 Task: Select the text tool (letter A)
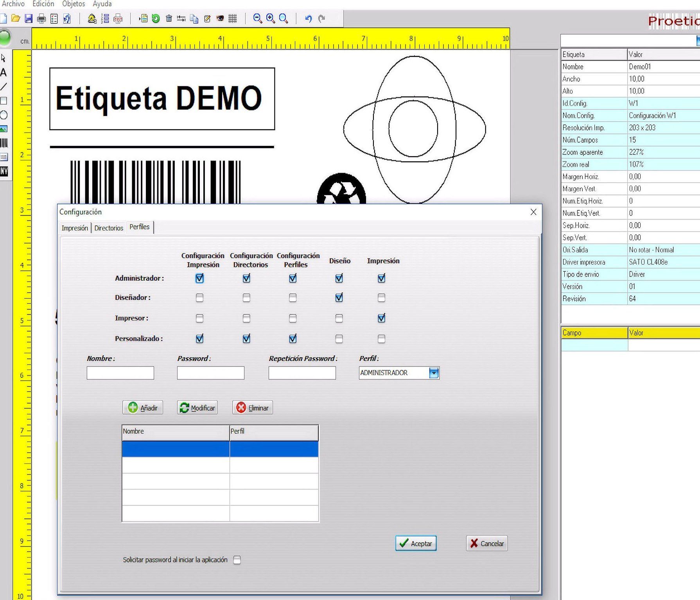(x=4, y=73)
